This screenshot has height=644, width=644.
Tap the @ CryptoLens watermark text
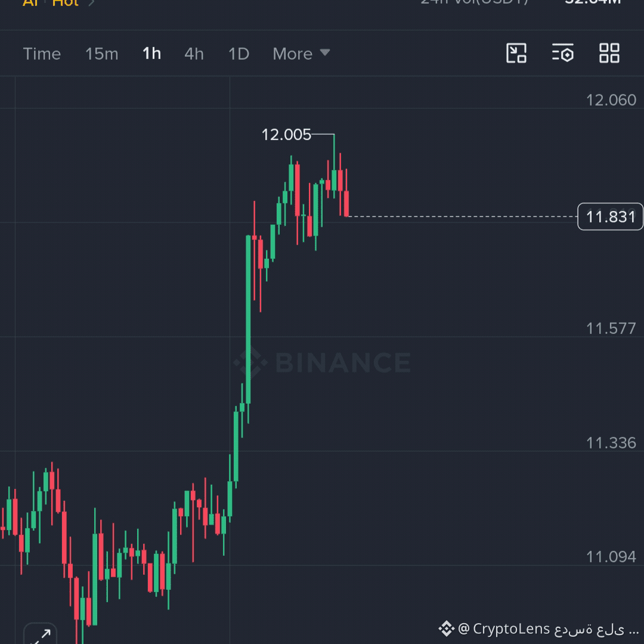pos(548,629)
